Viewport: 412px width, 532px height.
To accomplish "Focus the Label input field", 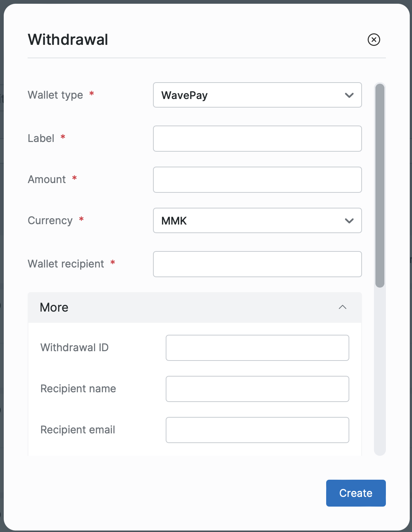I will (257, 139).
